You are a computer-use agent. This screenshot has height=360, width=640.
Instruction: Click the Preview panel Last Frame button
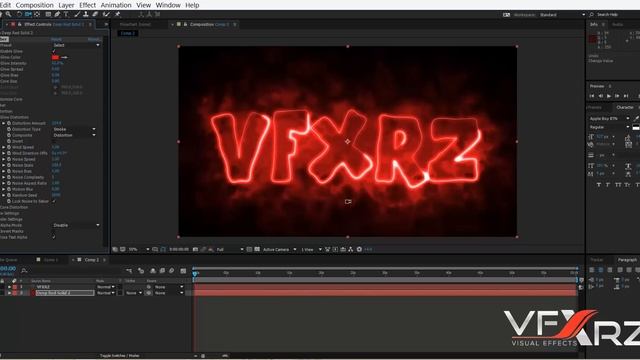[x=626, y=96]
